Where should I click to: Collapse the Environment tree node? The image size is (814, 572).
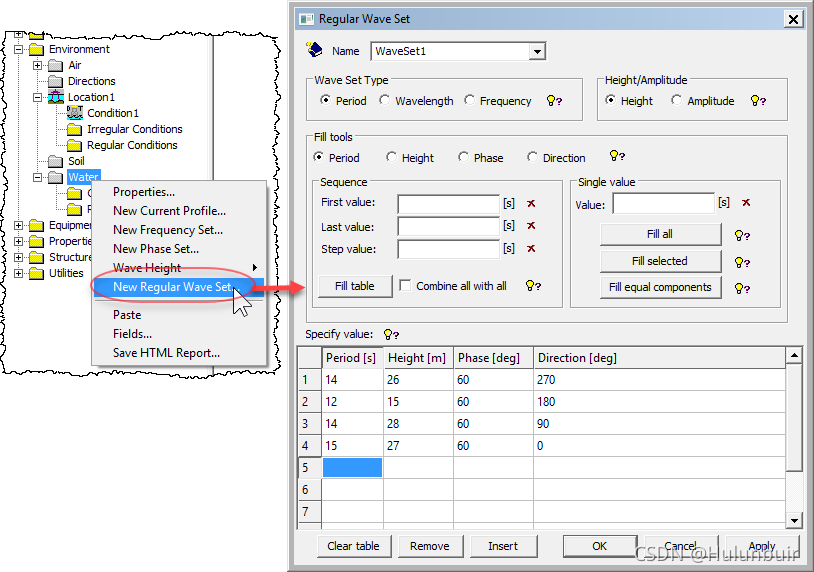[x=19, y=49]
